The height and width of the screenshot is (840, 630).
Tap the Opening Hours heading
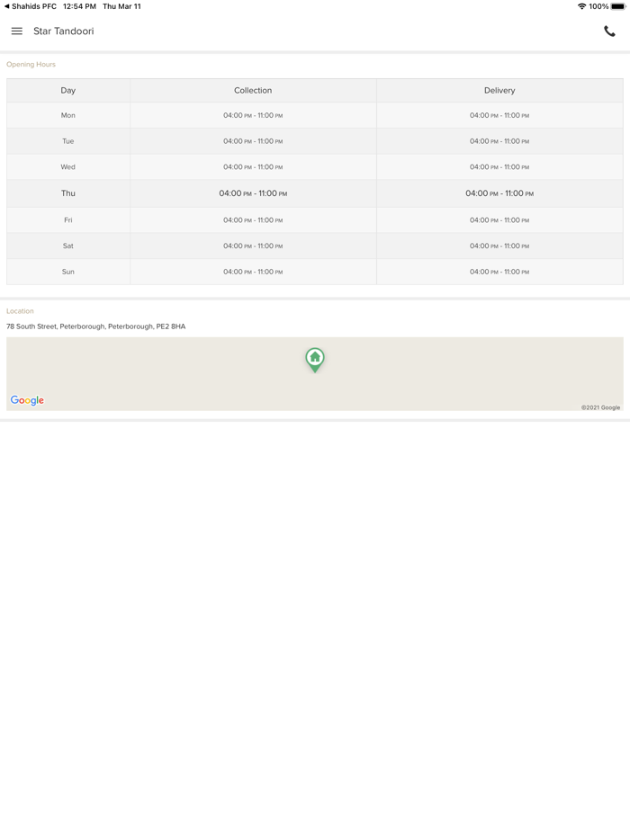click(31, 65)
